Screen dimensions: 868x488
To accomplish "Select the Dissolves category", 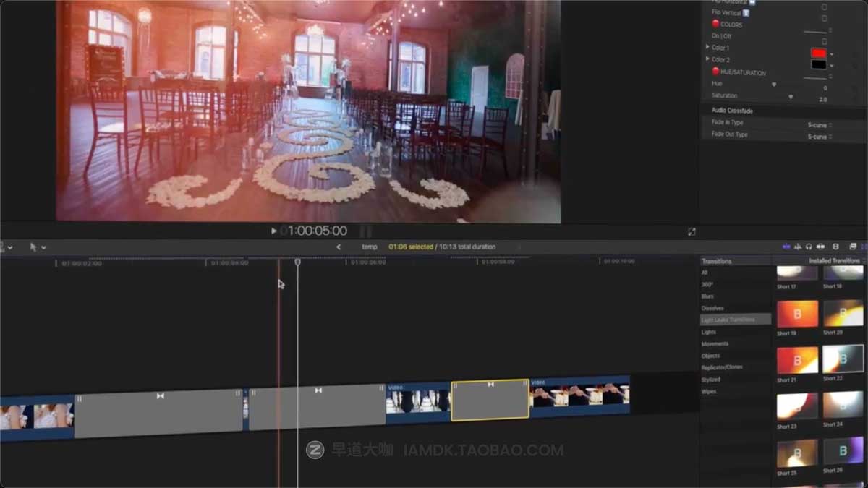I will click(712, 308).
